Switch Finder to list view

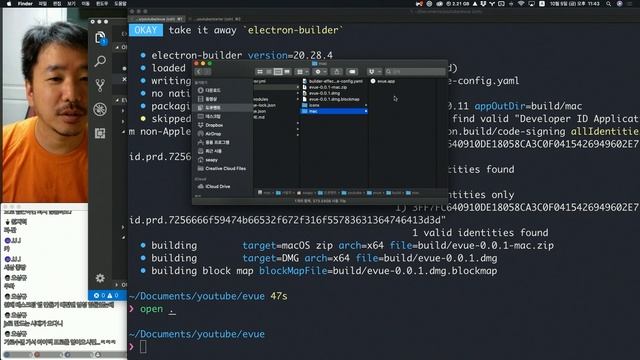tap(269, 72)
